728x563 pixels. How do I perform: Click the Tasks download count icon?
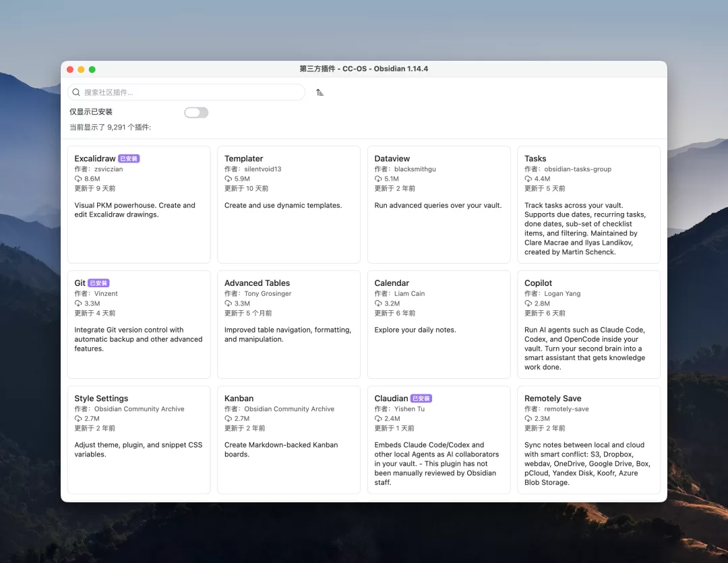pyautogui.click(x=528, y=179)
